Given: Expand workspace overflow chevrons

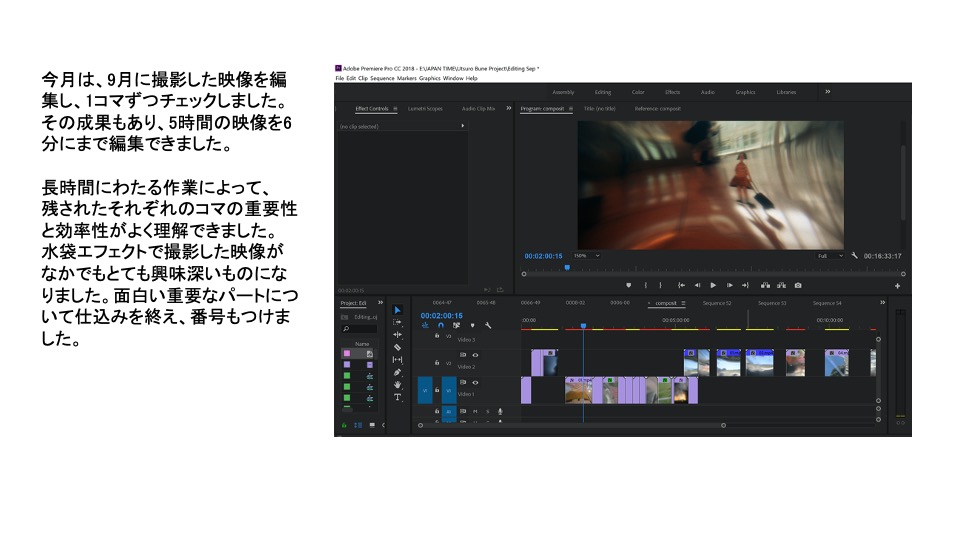Looking at the screenshot, I should click(828, 92).
